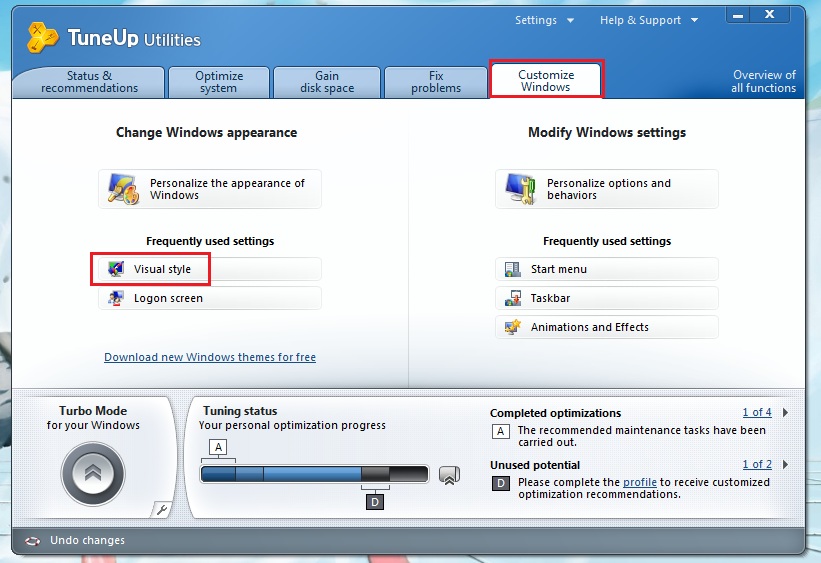Screen dimensions: 821x563
Task: Expand Completed optimizations with the arrow
Action: tap(785, 413)
